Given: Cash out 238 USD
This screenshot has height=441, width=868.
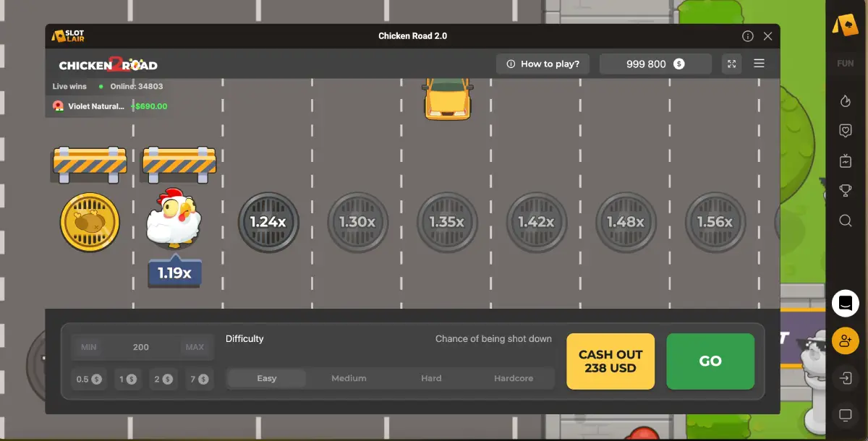Looking at the screenshot, I should point(610,361).
